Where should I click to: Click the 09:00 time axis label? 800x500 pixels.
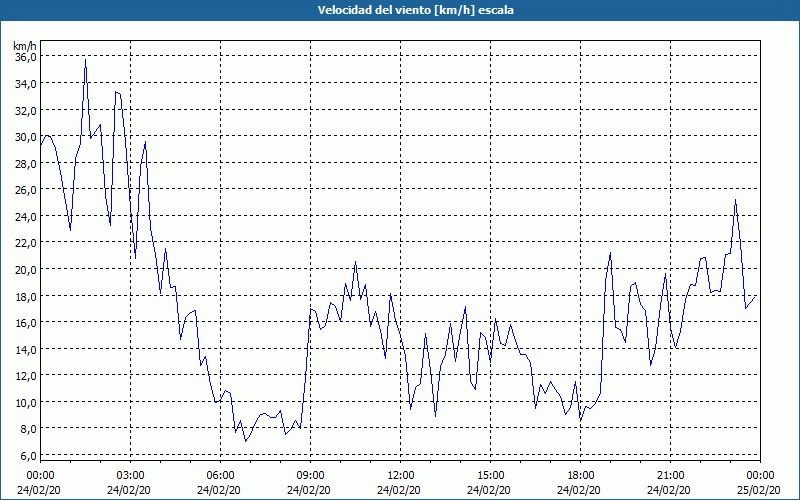tap(310, 476)
